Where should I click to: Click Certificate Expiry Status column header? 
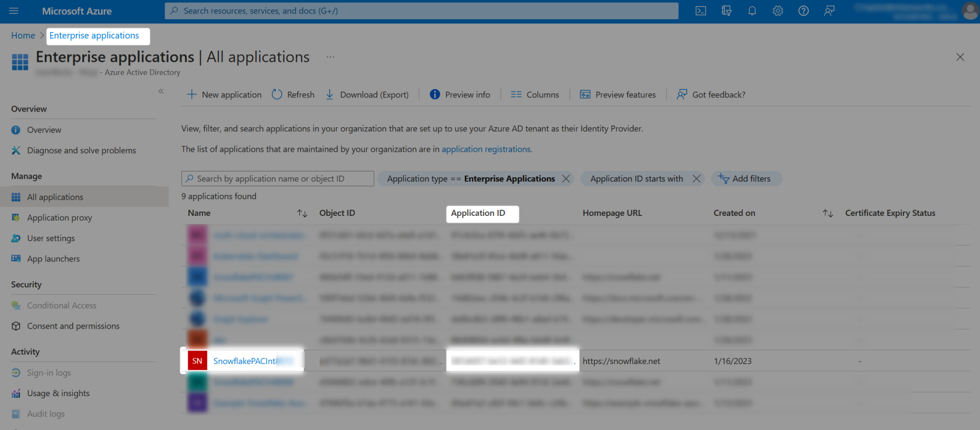point(890,213)
